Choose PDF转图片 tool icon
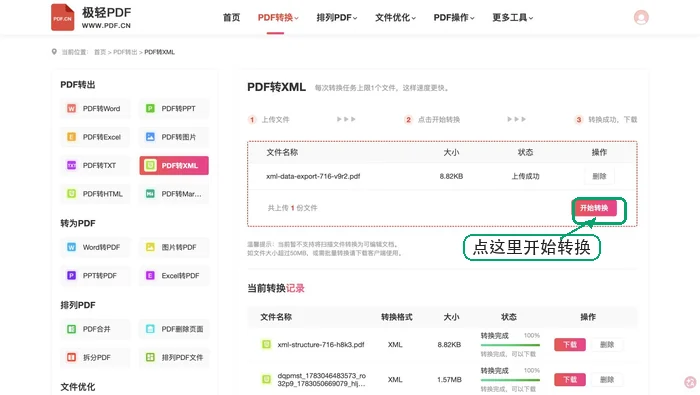 coord(150,137)
